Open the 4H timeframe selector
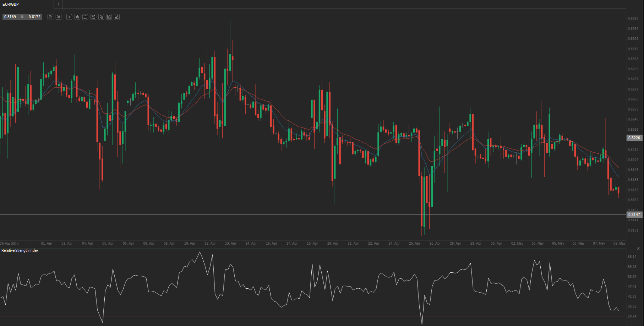The width and height of the screenshot is (644, 326). (69, 17)
